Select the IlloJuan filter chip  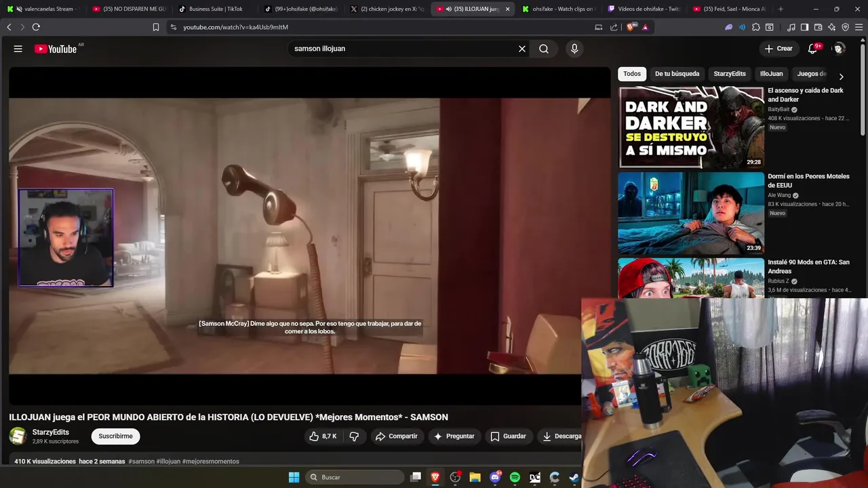tap(771, 74)
